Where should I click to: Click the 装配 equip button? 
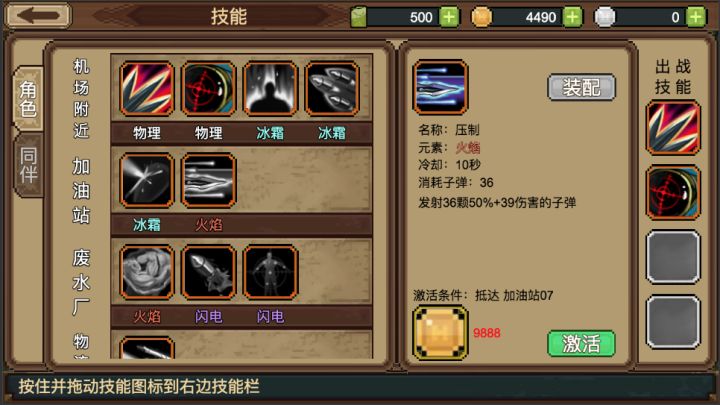(x=581, y=87)
